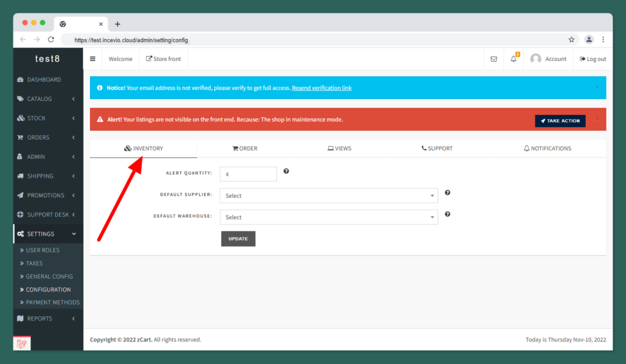Image resolution: width=626 pixels, height=364 pixels.
Task: Click help icon beside Default Warehouse
Action: [447, 214]
